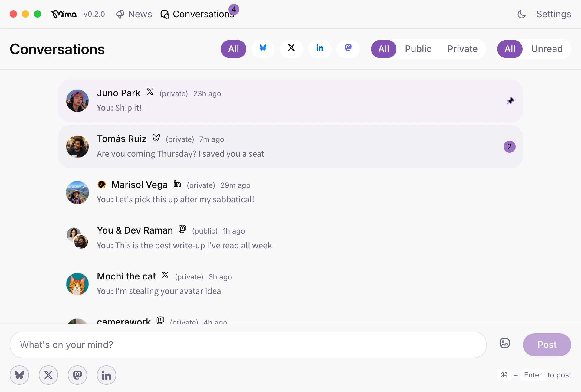Select All in the read-status filter
Image resolution: width=581 pixels, height=392 pixels.
(510, 49)
